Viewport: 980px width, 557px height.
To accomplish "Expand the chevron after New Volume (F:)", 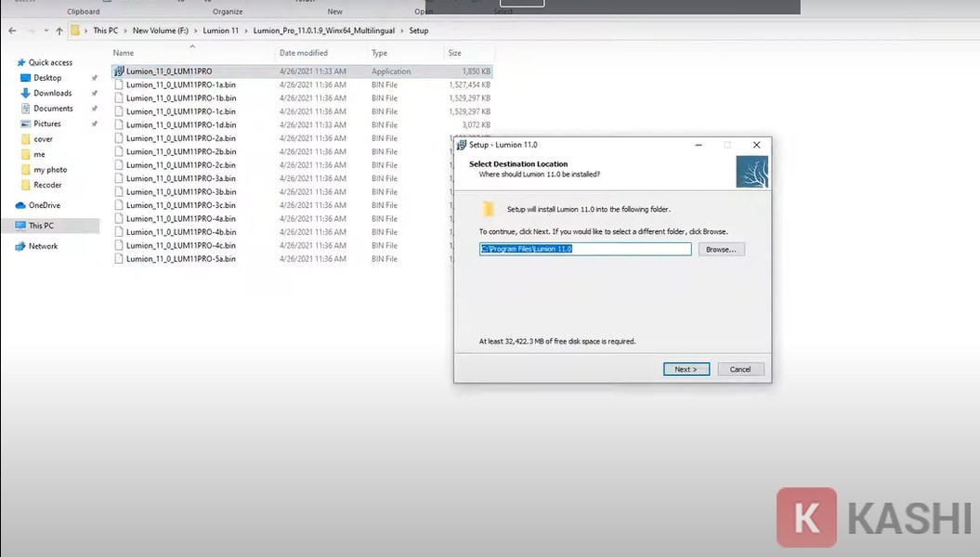I will tap(196, 31).
